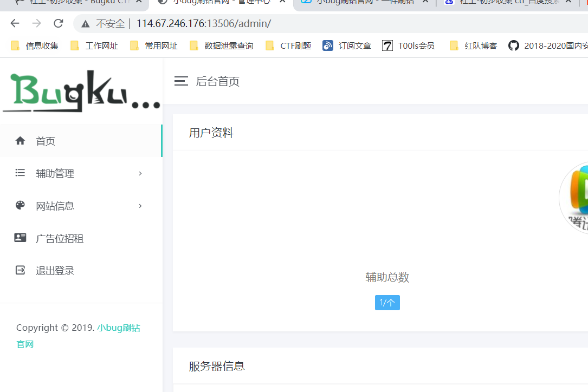The height and width of the screenshot is (392, 588).
Task: Open the 常用网址 bookmark folder
Action: tap(154, 45)
